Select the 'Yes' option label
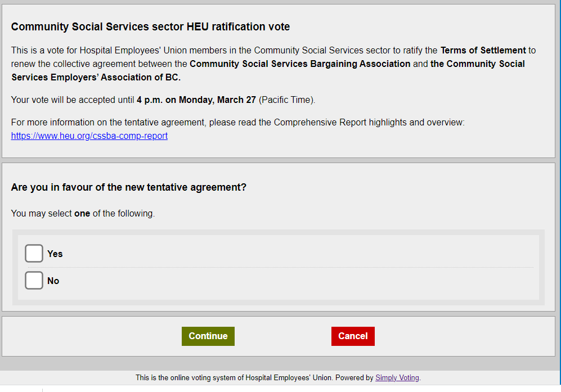 (x=55, y=254)
